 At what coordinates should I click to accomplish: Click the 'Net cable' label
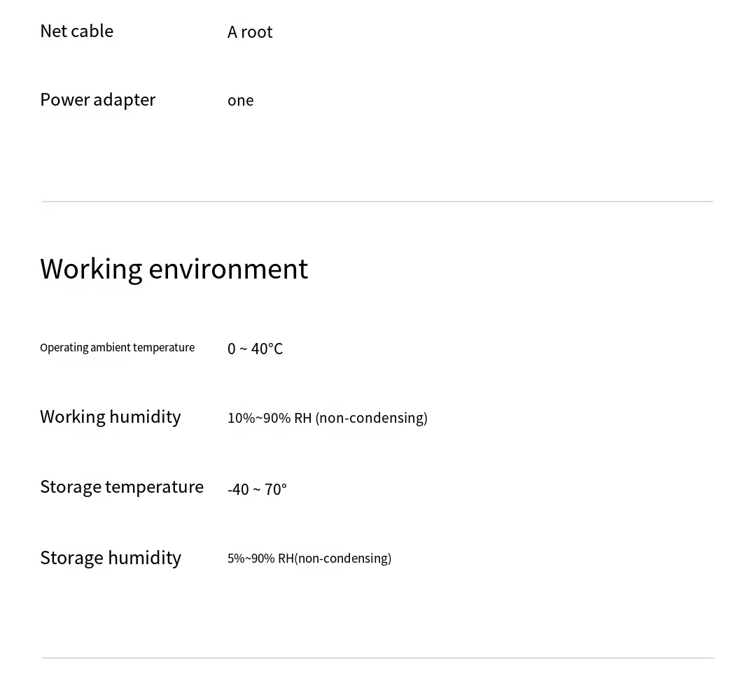[x=77, y=31]
